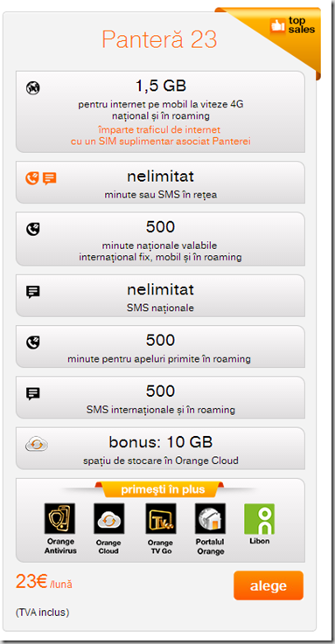Click the cloud icon next to bonus 10 GB
Image resolution: width=335 pixels, height=644 pixels.
(x=36, y=445)
